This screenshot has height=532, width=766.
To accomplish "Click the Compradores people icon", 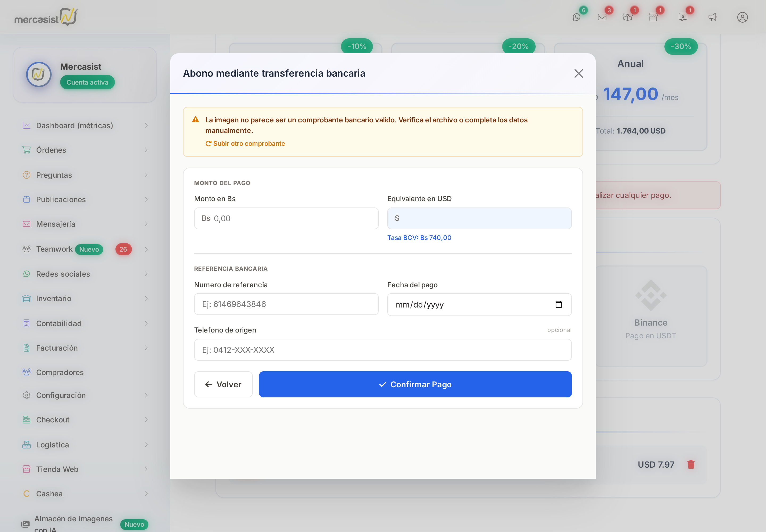I will pyautogui.click(x=26, y=372).
